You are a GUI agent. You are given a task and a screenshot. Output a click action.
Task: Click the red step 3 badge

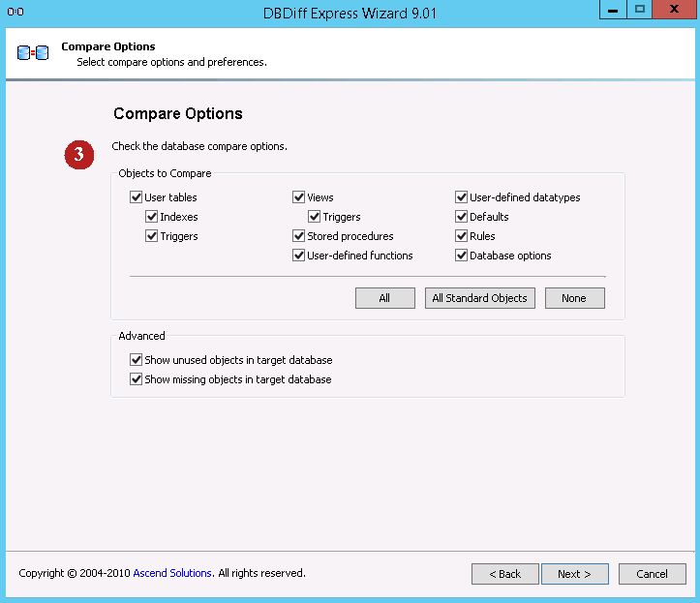[x=79, y=154]
